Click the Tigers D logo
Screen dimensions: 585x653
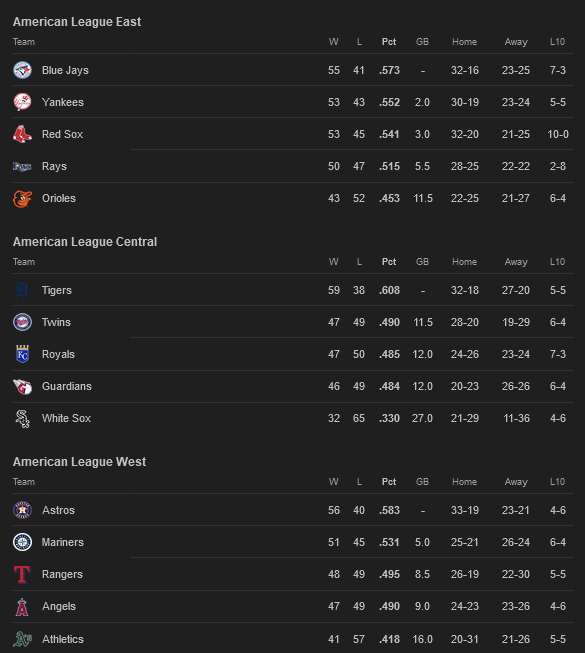click(x=22, y=290)
